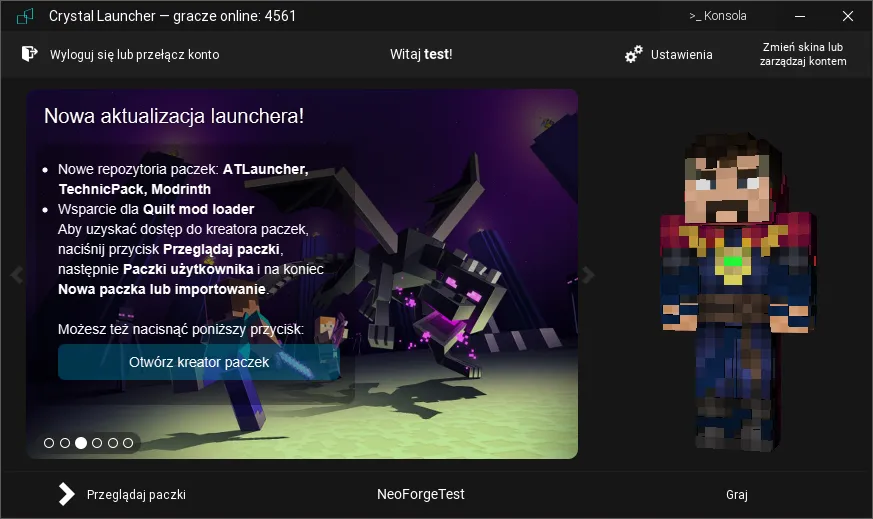The width and height of the screenshot is (873, 519).
Task: Select the fourth carousel dot
Action: click(97, 442)
